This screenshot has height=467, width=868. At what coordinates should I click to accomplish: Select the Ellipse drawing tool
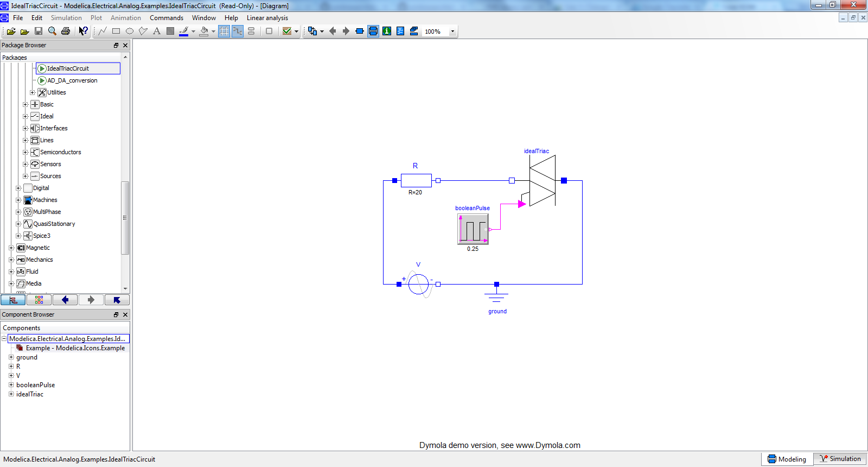[130, 31]
